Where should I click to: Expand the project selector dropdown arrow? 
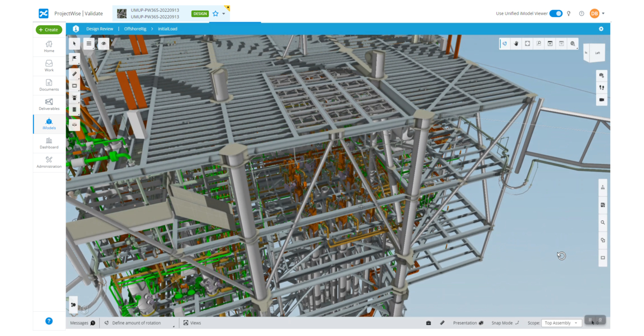(x=224, y=13)
